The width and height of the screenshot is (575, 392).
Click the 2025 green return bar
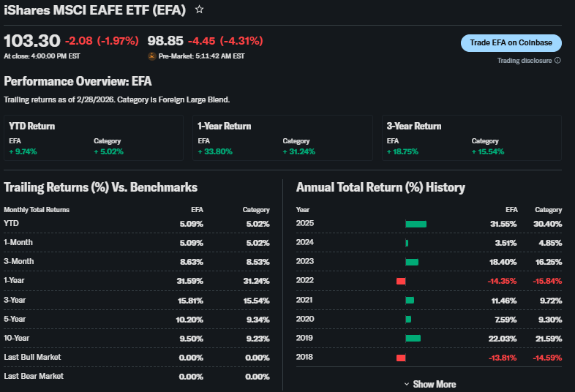pos(416,224)
